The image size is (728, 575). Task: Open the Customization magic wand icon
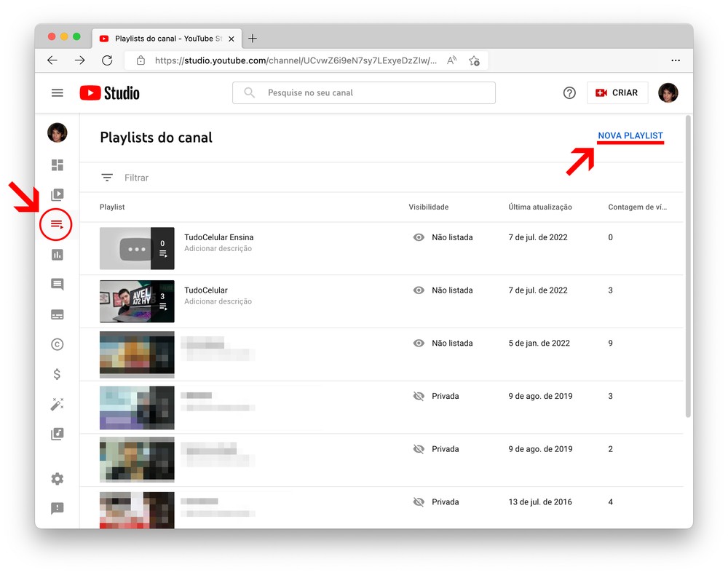click(x=57, y=404)
